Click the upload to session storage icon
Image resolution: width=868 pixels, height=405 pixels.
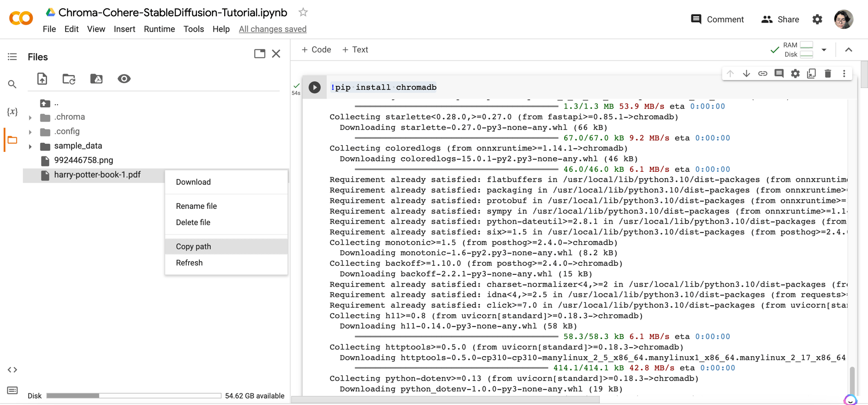[42, 79]
